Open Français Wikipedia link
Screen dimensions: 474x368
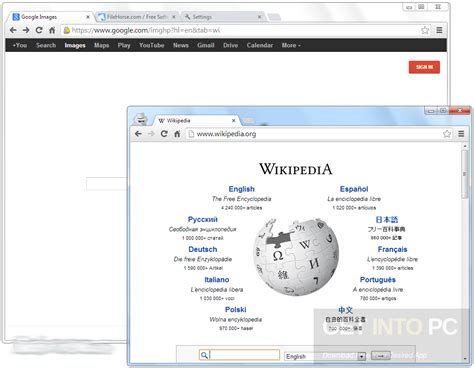392,249
